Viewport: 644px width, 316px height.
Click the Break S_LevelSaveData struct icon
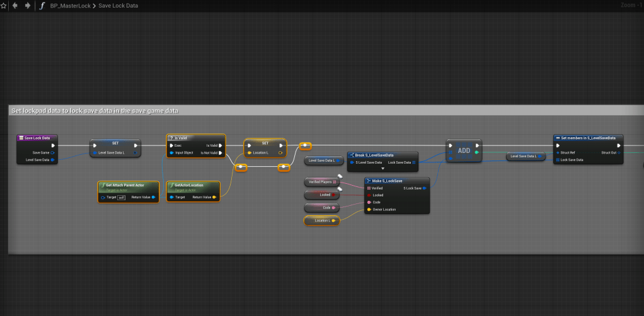(x=352, y=155)
